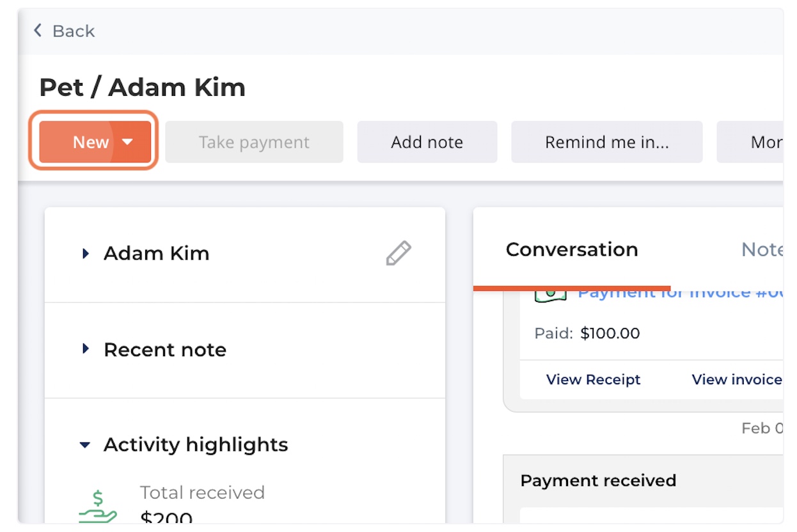
Task: Switch to the Conversation tab
Action: (x=572, y=250)
